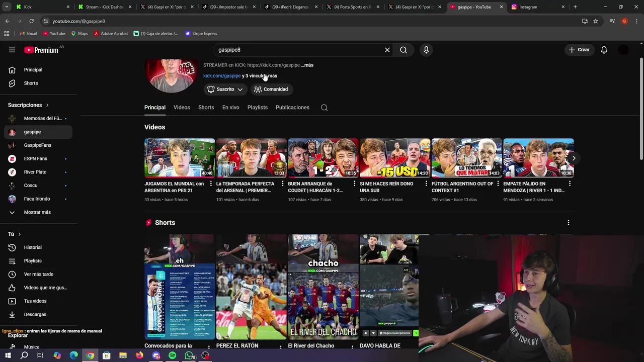Image resolution: width=644 pixels, height=362 pixels.
Task: Open the account avatar menu
Action: coord(623,50)
